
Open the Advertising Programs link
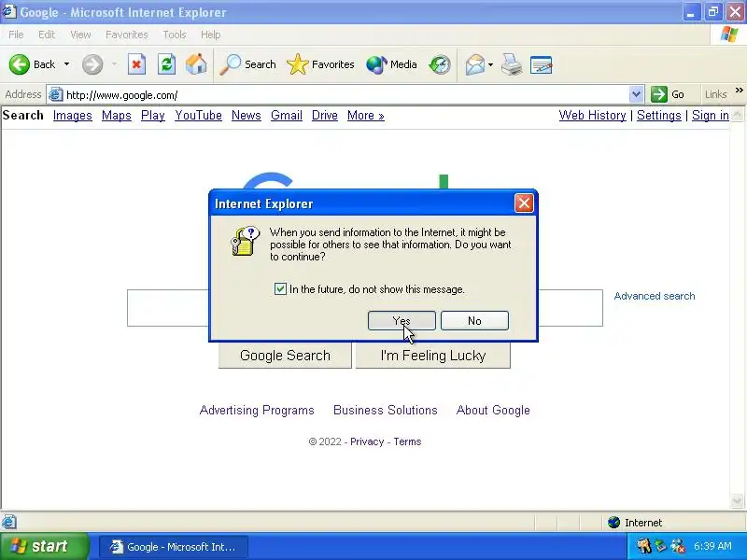[x=257, y=410]
